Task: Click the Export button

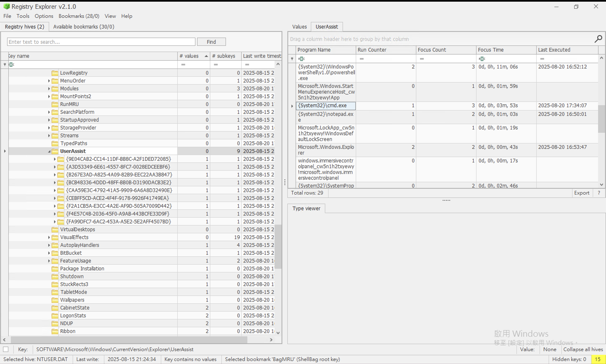Action: (x=581, y=193)
